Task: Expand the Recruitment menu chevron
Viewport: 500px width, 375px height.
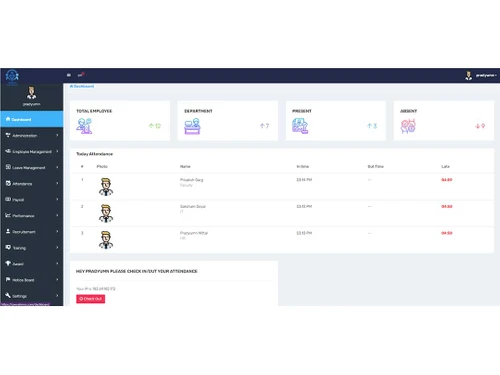Action: tap(57, 231)
